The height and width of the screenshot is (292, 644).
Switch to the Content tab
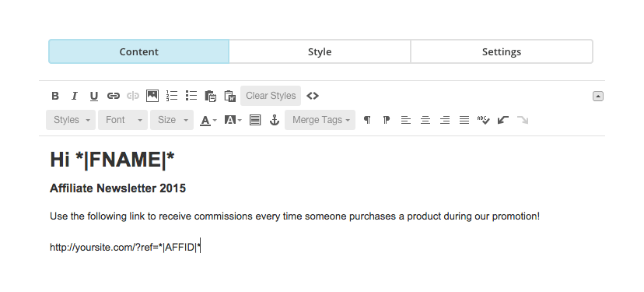point(138,51)
